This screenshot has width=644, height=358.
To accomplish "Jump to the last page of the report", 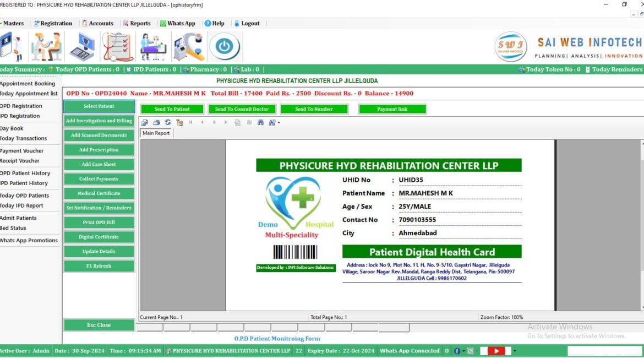I will point(225,122).
